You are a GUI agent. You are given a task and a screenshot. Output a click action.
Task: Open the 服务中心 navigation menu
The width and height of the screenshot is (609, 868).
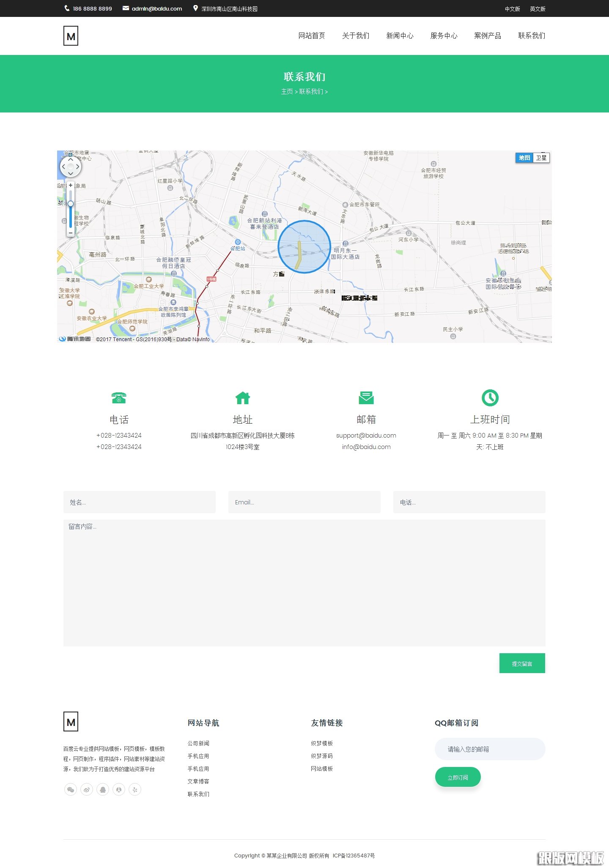444,36
